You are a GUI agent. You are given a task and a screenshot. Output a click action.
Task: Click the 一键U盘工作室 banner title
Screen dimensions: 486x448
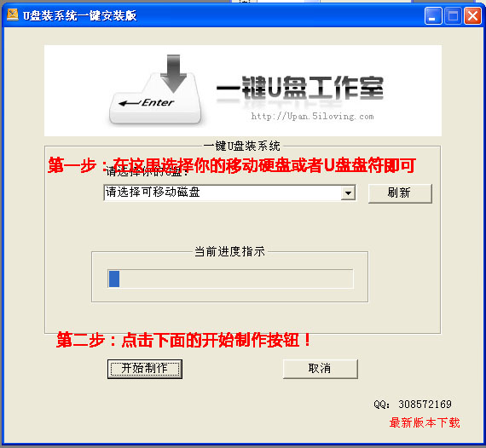[300, 88]
